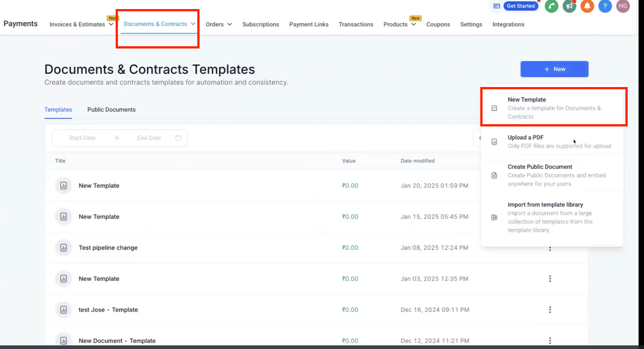Open the megaphone announcements icon

tap(569, 6)
